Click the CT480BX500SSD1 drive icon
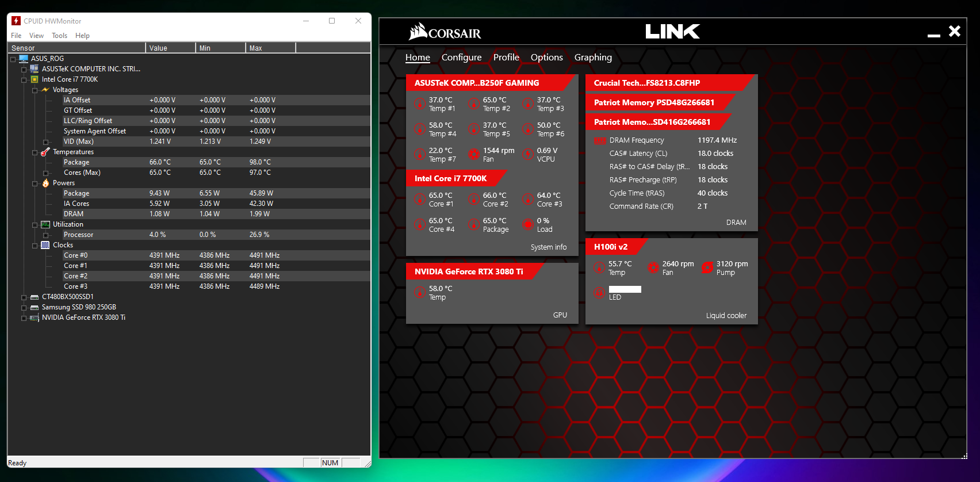The width and height of the screenshot is (980, 482). point(35,297)
